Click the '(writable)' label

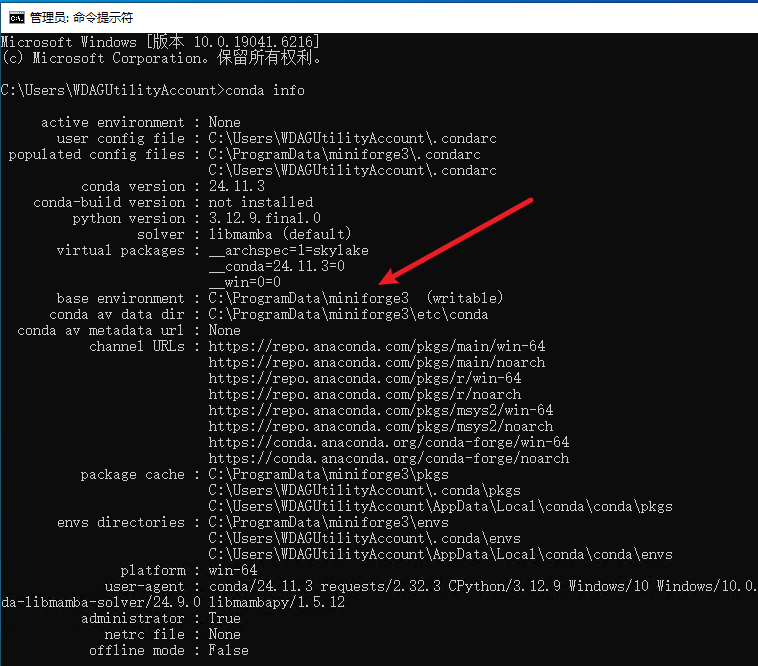pos(465,298)
